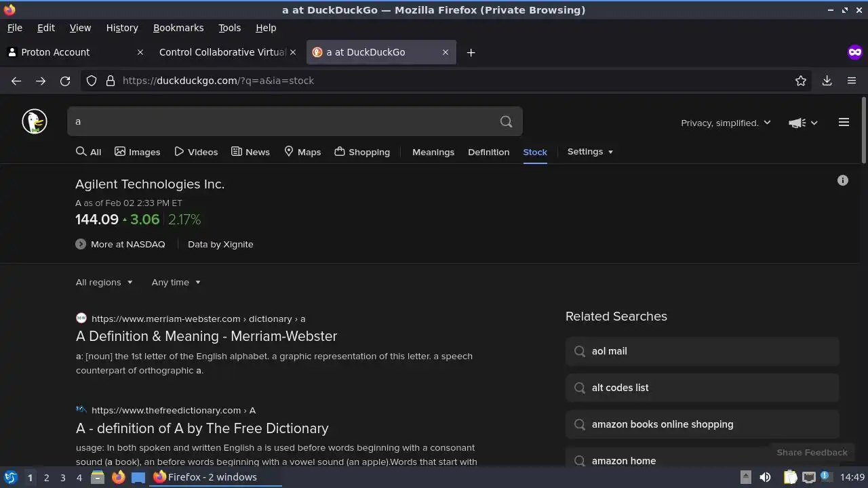The image size is (868, 488).
Task: Expand the Privacy, simplified dropdown
Action: click(x=726, y=123)
